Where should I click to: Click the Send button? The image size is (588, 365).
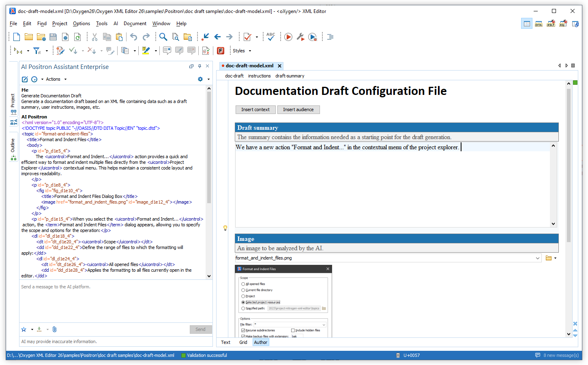tap(200, 329)
